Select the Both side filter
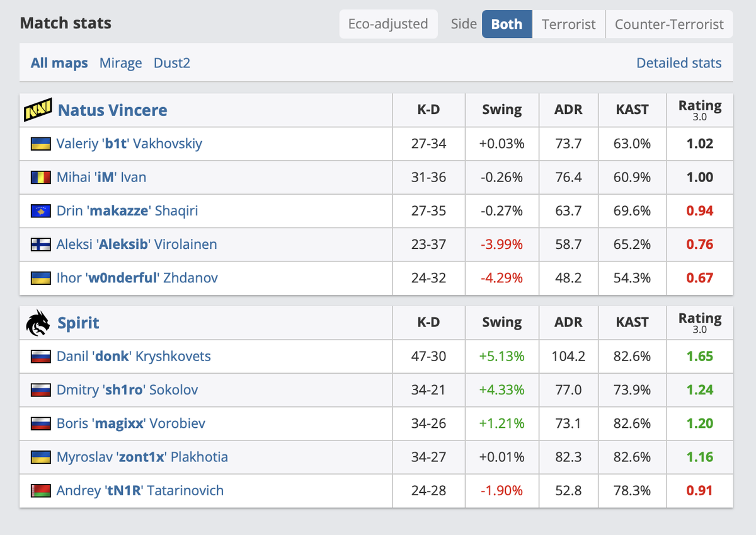This screenshot has width=756, height=535. pyautogui.click(x=507, y=24)
